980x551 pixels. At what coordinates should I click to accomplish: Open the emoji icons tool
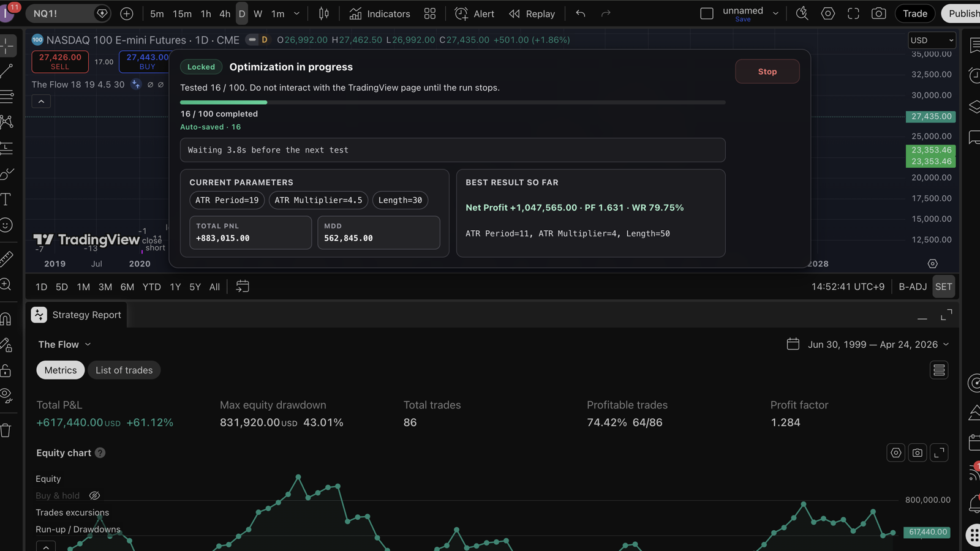tap(6, 225)
